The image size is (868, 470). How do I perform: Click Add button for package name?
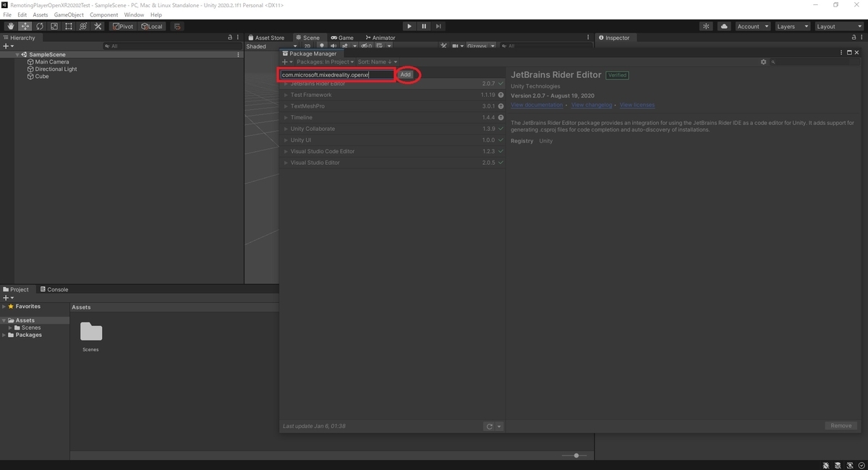tap(405, 74)
